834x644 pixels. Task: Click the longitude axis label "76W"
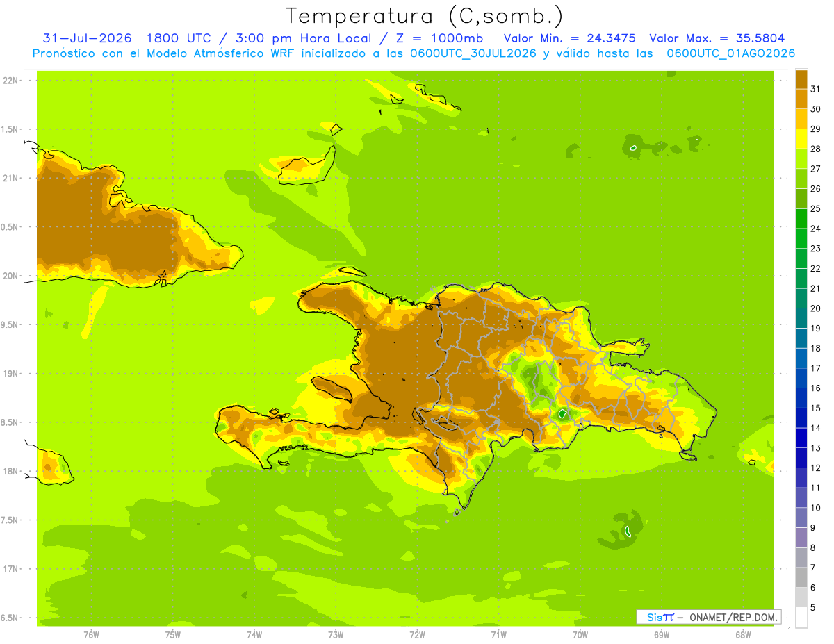[91, 634]
